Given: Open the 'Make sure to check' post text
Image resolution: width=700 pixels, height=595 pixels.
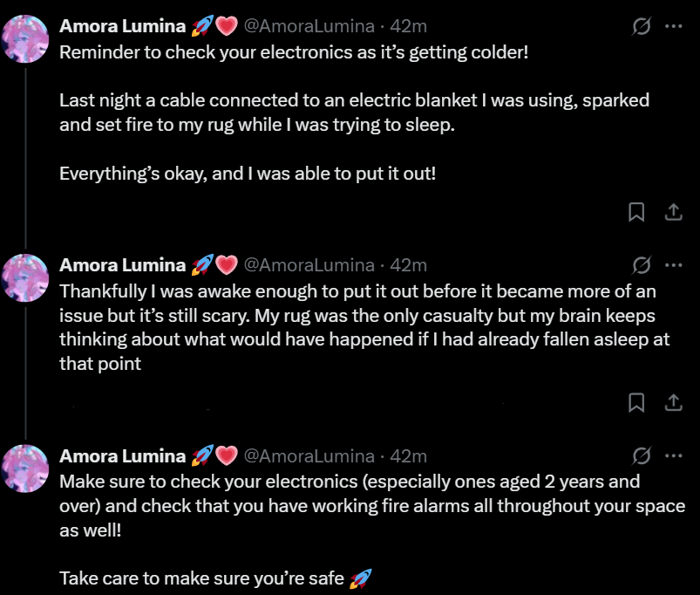Looking at the screenshot, I should pyautogui.click(x=349, y=506).
